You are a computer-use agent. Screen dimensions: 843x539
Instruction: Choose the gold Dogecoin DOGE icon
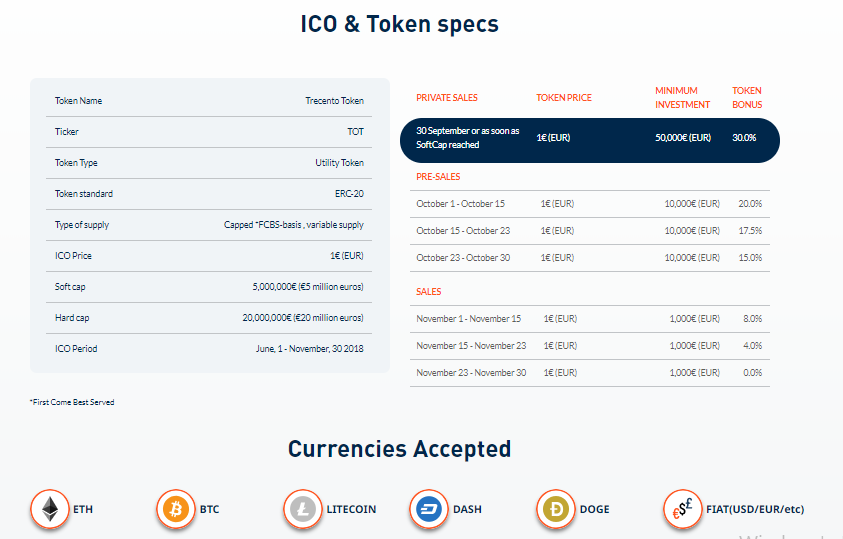pos(556,509)
